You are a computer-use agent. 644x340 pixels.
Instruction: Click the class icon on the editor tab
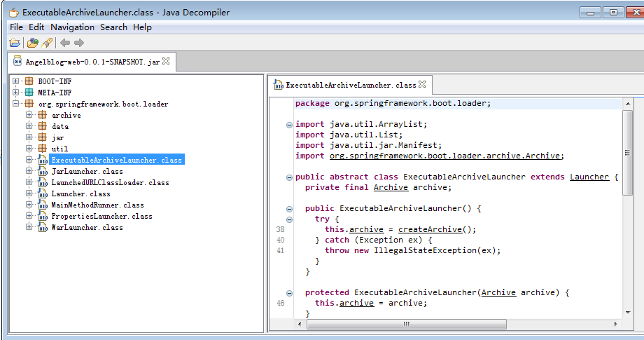pos(279,85)
